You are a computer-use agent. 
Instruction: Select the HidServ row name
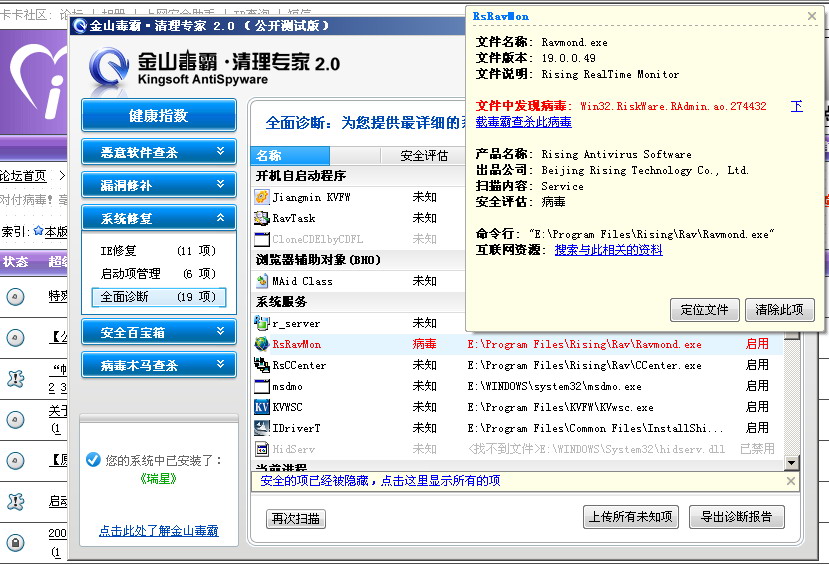(293, 449)
